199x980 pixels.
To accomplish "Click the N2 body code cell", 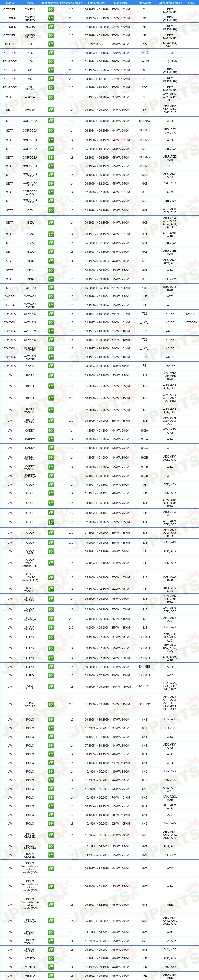I will [x=145, y=35].
